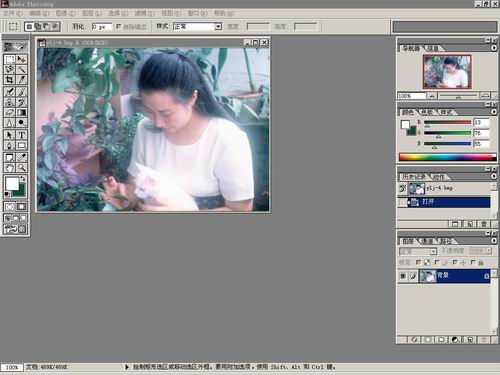Reset default colors in toolbox
This screenshot has height=375, width=500.
coord(7,195)
